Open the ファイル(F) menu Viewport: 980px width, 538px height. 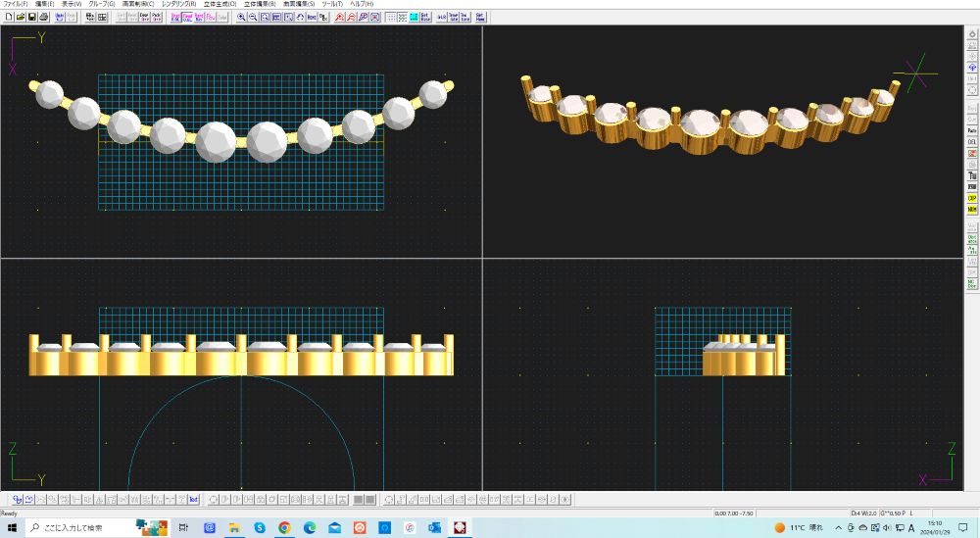[x=16, y=4]
